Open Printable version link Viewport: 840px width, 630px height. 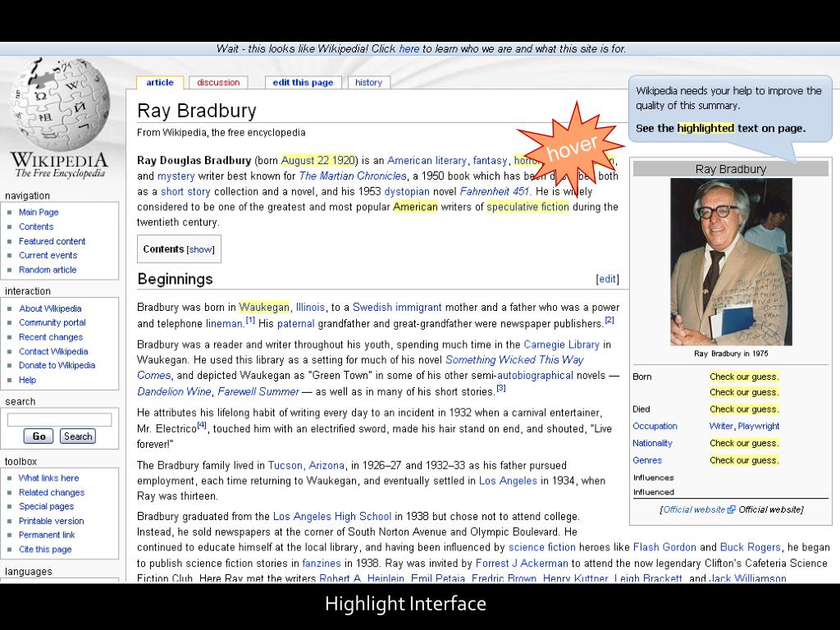tap(52, 521)
